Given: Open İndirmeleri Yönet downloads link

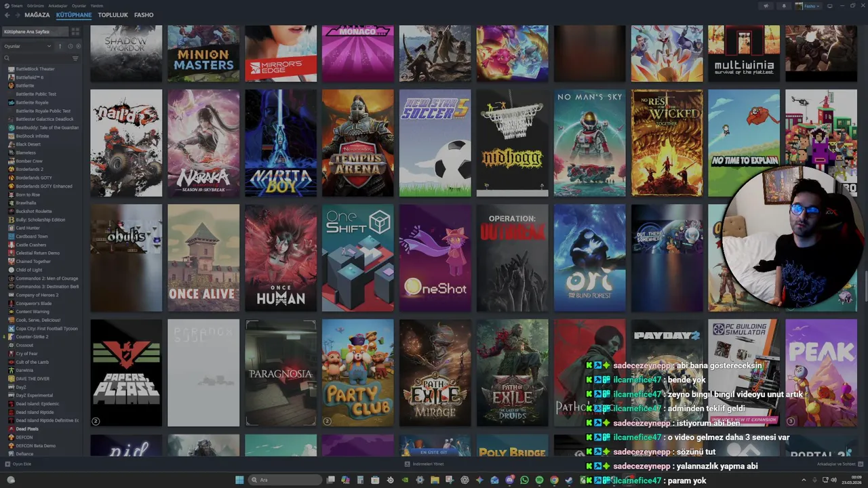Looking at the screenshot, I should point(424,464).
